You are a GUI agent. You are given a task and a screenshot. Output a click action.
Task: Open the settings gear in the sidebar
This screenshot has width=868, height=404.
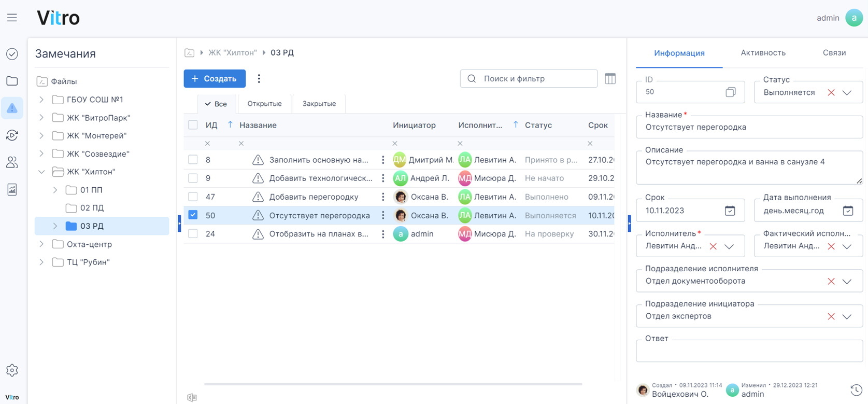pyautogui.click(x=12, y=370)
